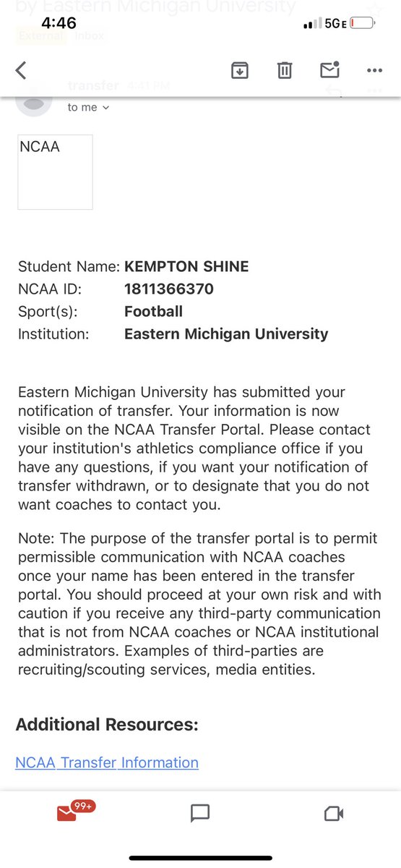This screenshot has height=868, width=401.
Task: Expand recipient details next to 'to me'
Action: [x=106, y=107]
